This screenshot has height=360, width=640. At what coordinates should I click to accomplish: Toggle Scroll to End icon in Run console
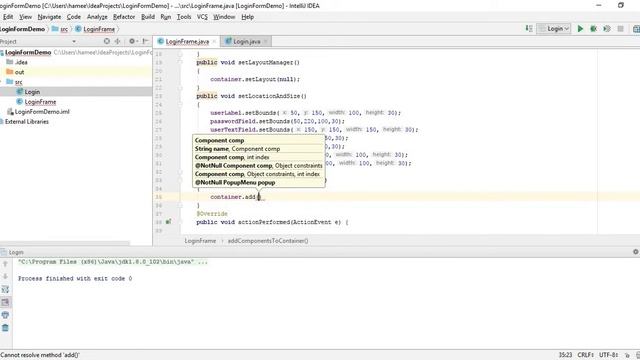pyautogui.click(x=5, y=302)
